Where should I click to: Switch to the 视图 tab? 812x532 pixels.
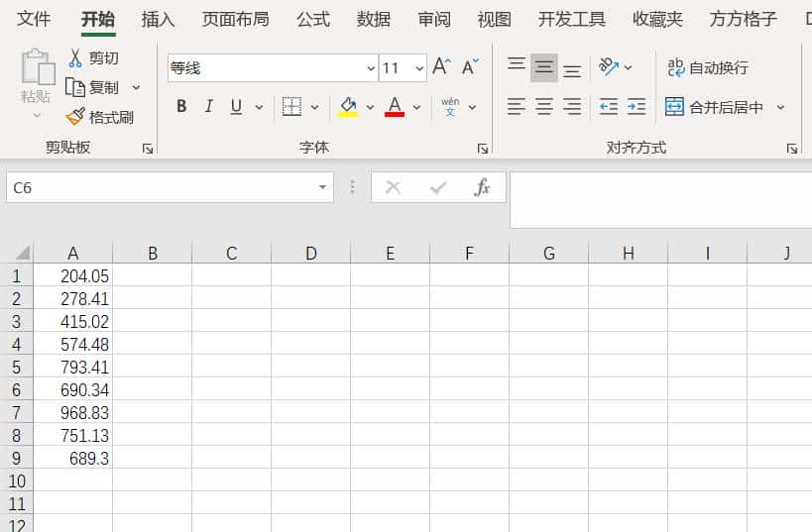[494, 19]
